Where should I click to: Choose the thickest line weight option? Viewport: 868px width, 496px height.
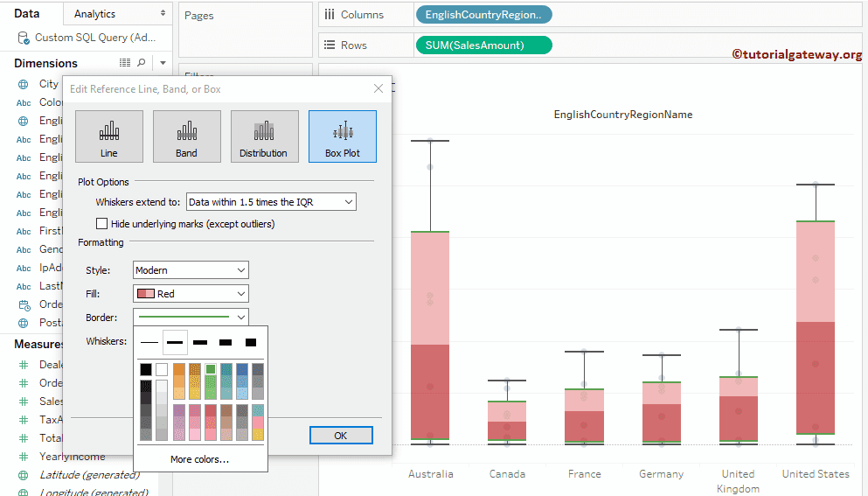coord(251,343)
